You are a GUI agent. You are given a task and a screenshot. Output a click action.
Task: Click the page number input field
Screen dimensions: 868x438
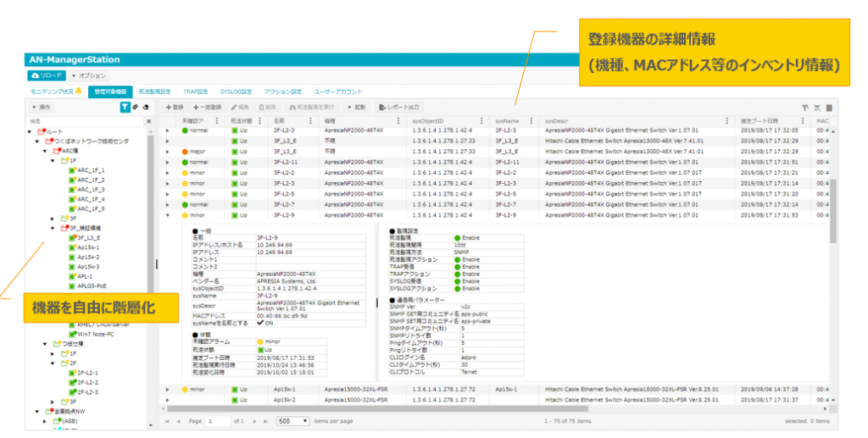(219, 420)
